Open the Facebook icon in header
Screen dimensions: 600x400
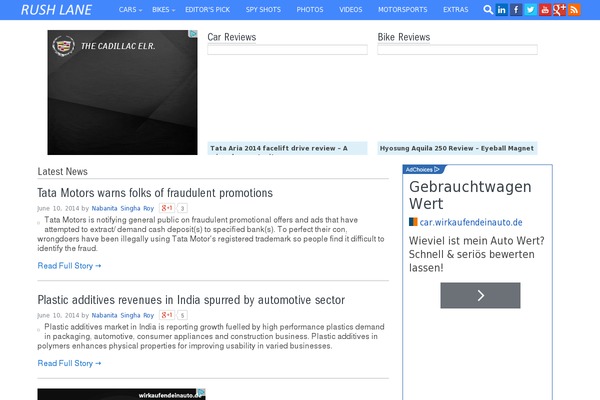(516, 10)
